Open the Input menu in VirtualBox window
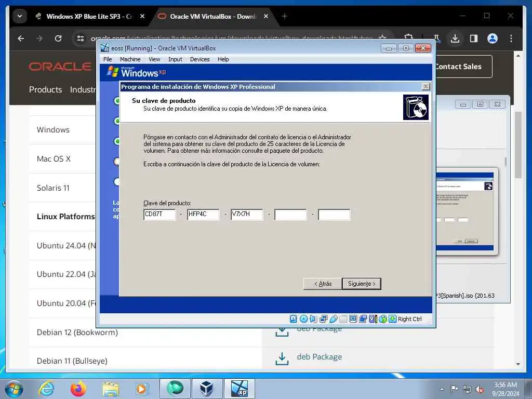Image resolution: width=532 pixels, height=399 pixels. pyautogui.click(x=175, y=59)
